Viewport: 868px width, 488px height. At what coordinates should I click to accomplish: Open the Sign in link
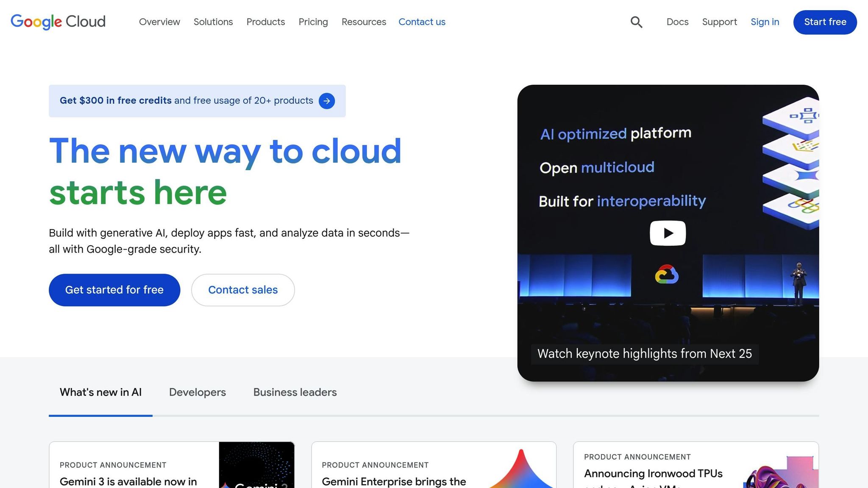tap(765, 22)
